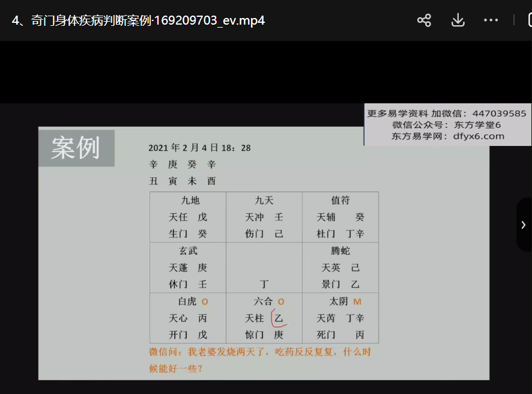Image resolution: width=532 pixels, height=394 pixels.
Task: Click the orange M marker beside 太阴
Action: [x=357, y=302]
